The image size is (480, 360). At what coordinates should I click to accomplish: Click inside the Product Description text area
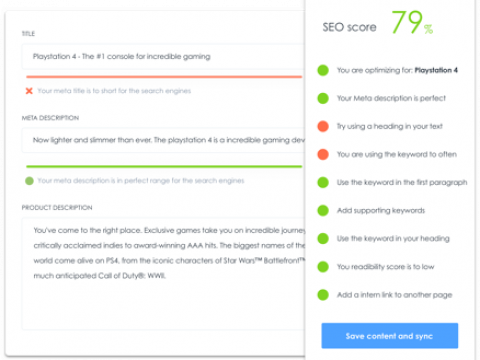coord(163,274)
